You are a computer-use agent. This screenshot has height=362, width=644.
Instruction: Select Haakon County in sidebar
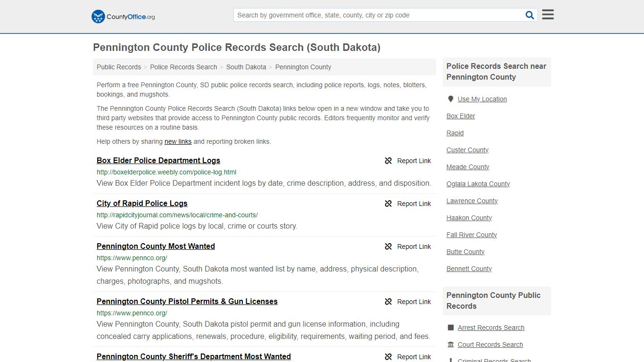click(x=469, y=218)
